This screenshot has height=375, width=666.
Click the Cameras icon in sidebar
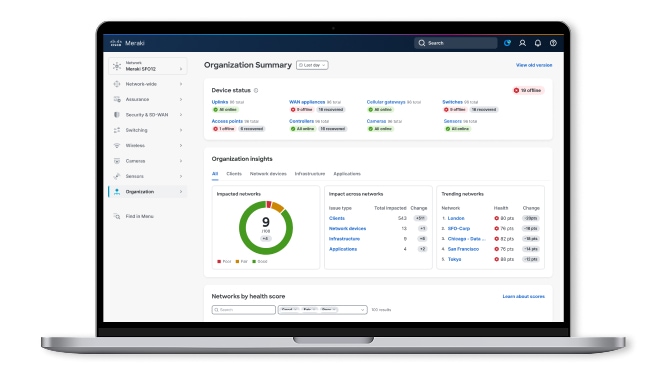click(x=117, y=161)
